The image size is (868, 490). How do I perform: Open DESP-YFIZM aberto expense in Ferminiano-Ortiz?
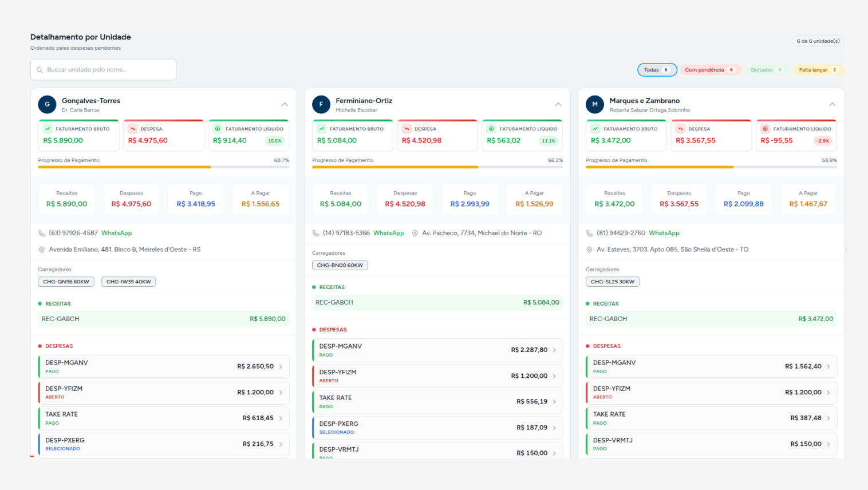(x=437, y=376)
